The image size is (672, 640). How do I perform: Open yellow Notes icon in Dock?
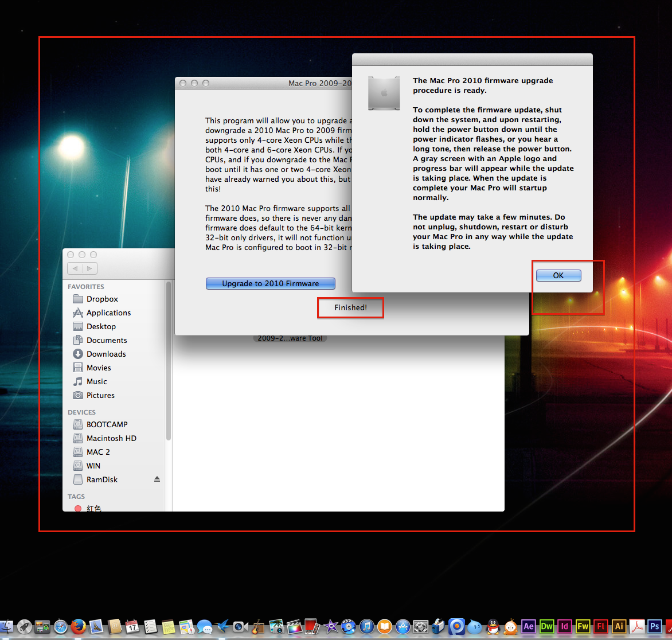(x=169, y=627)
